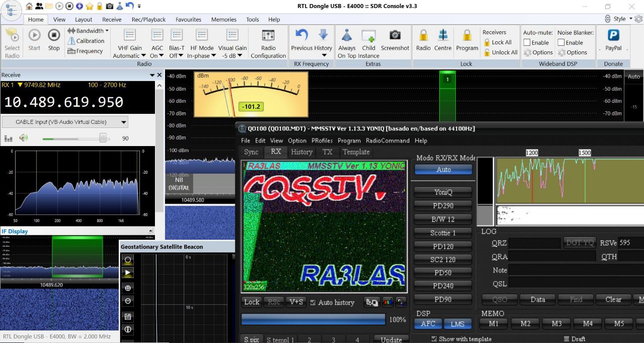Open Auto-mute Options
The width and height of the screenshot is (644, 343).
click(538, 52)
